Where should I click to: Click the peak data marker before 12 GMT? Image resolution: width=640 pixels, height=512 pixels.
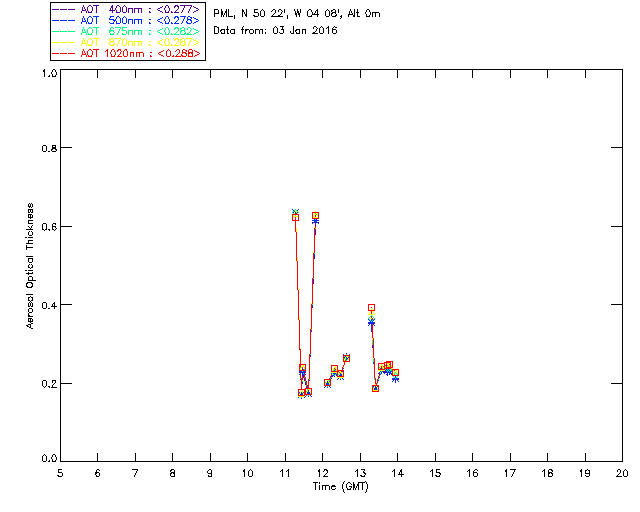pyautogui.click(x=316, y=215)
